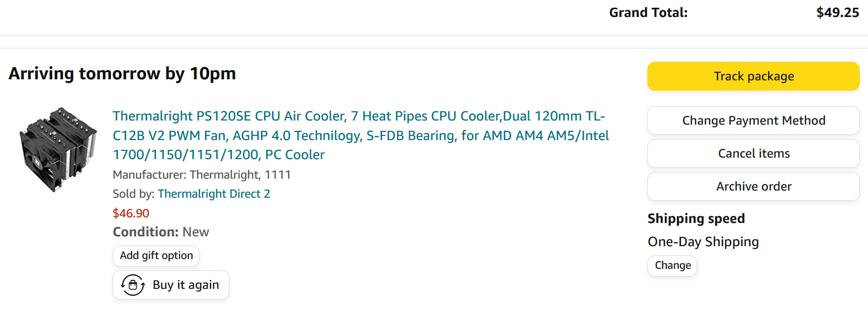This screenshot has width=868, height=310.
Task: Click the Sold by label text
Action: 133,194
